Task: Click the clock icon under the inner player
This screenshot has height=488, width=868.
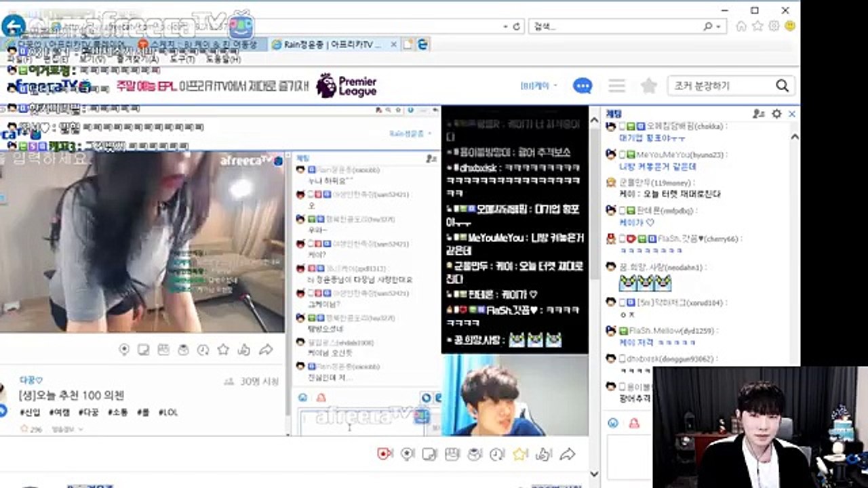Action: coord(203,350)
